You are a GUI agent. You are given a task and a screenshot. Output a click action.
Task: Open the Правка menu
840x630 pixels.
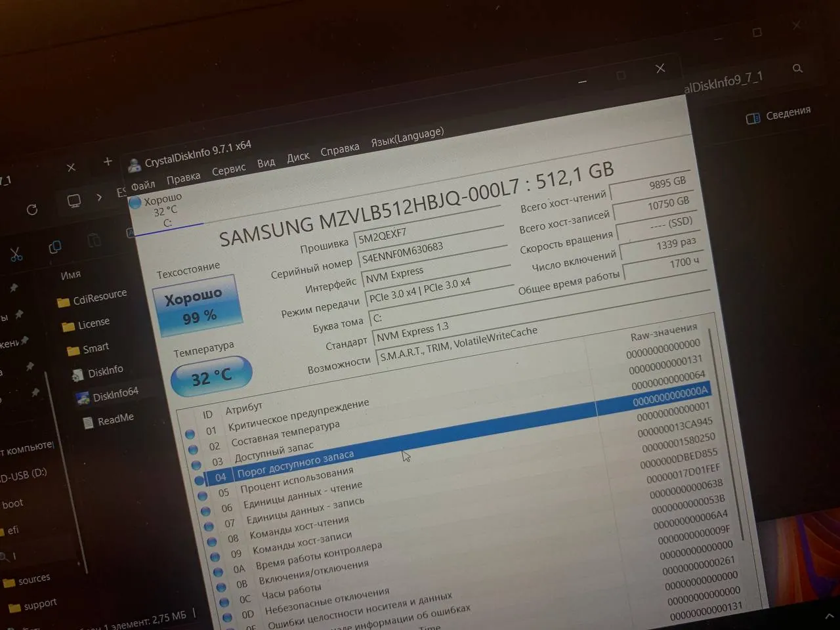tap(183, 178)
